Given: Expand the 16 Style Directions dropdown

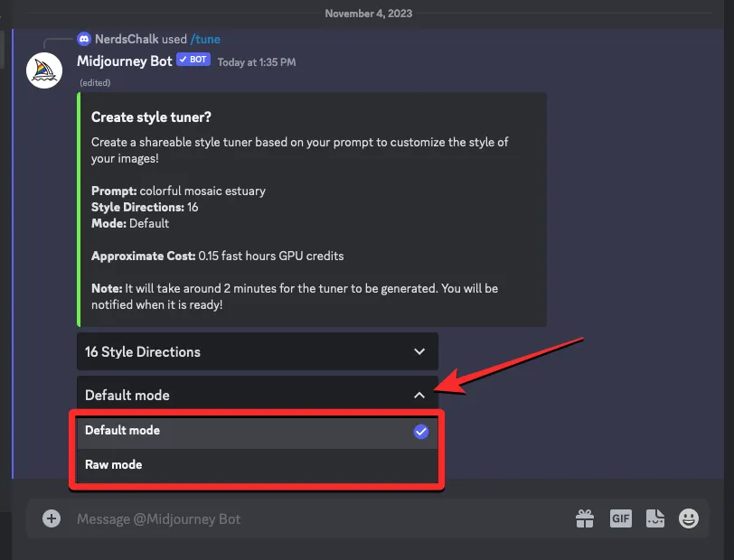Looking at the screenshot, I should (258, 351).
